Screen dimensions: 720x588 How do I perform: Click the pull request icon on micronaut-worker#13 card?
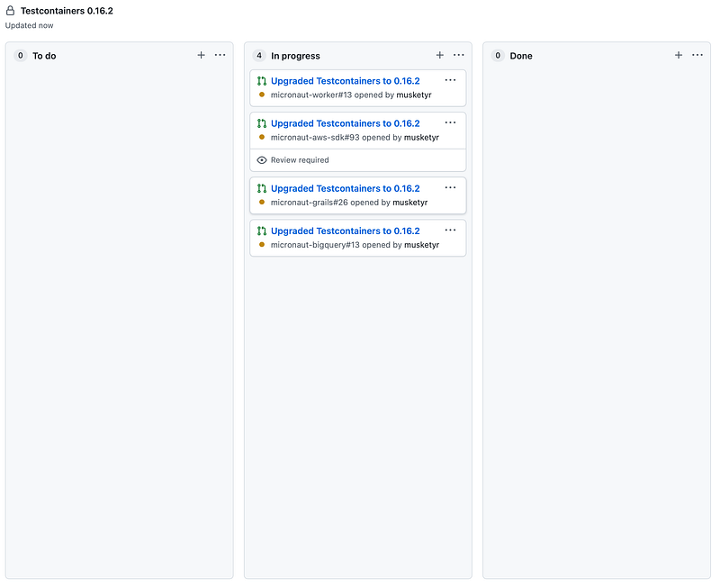point(262,81)
